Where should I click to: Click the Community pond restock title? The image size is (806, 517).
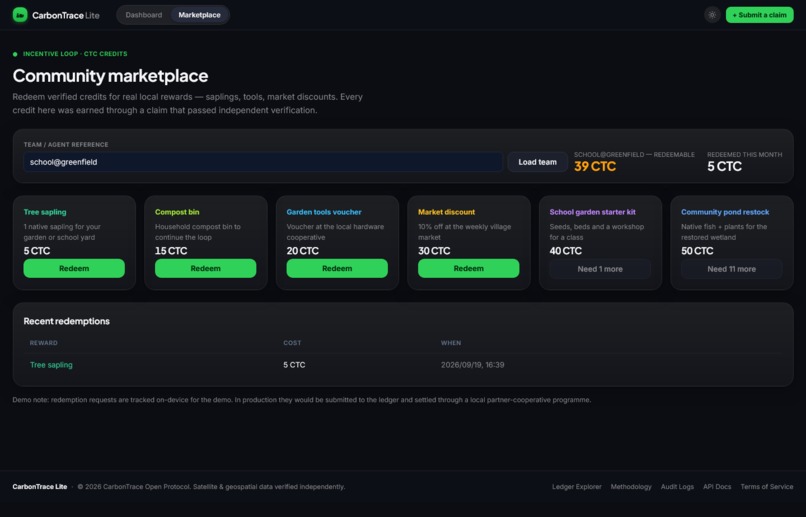coord(725,212)
